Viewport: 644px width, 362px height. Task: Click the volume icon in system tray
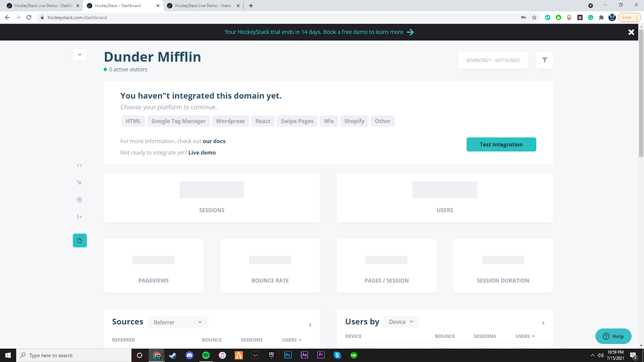pyautogui.click(x=601, y=355)
